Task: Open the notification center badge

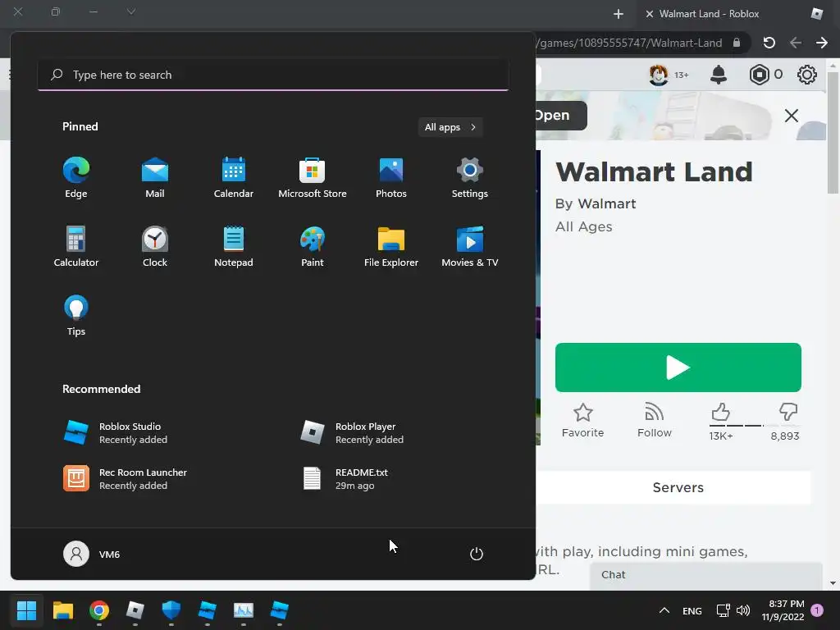Action: click(817, 610)
